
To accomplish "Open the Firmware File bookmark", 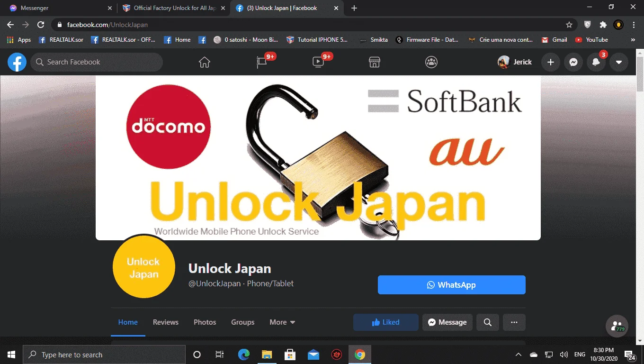I will (427, 40).
